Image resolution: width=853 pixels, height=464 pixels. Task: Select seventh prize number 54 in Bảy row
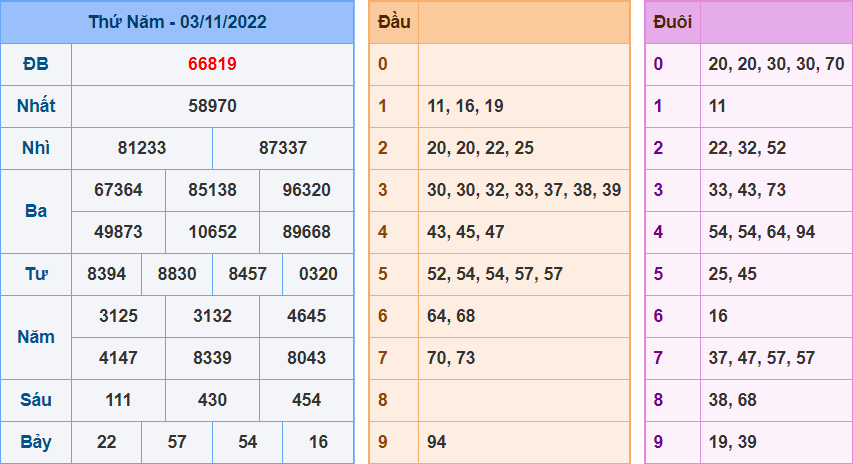click(x=248, y=442)
